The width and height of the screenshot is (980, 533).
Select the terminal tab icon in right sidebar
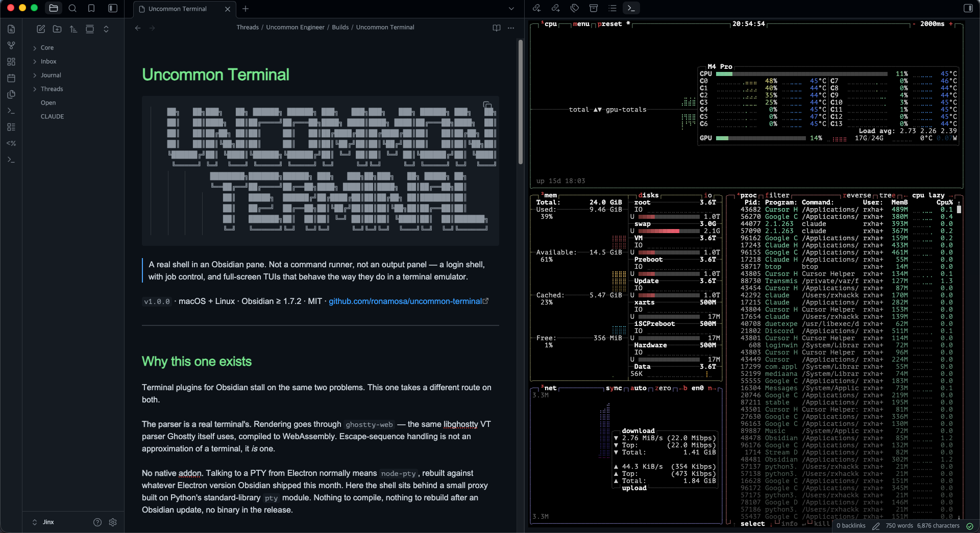coord(631,8)
